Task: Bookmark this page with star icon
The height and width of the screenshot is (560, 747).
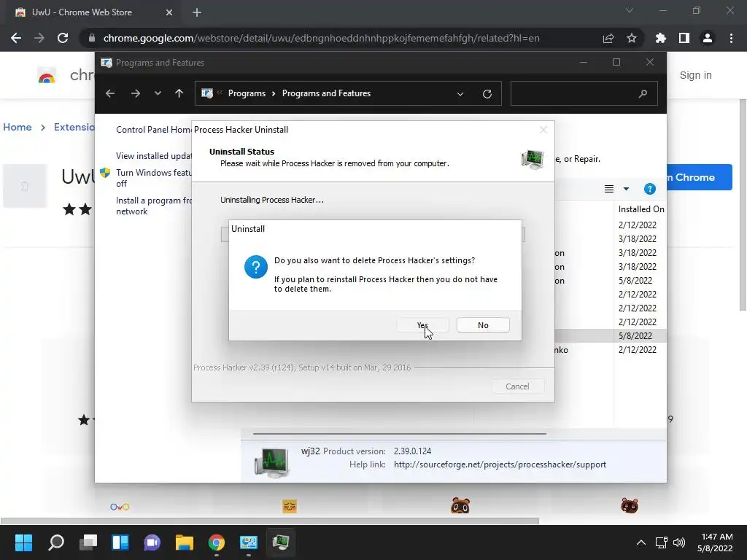Action: pos(631,38)
